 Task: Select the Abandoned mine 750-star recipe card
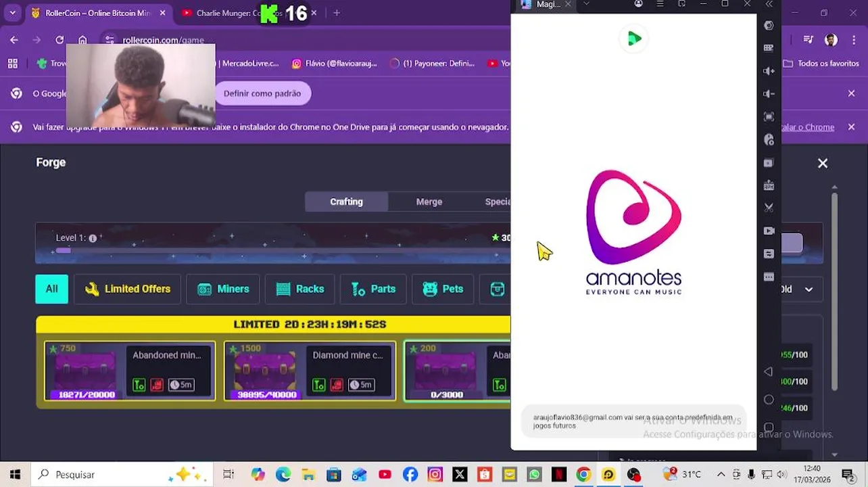coord(130,371)
